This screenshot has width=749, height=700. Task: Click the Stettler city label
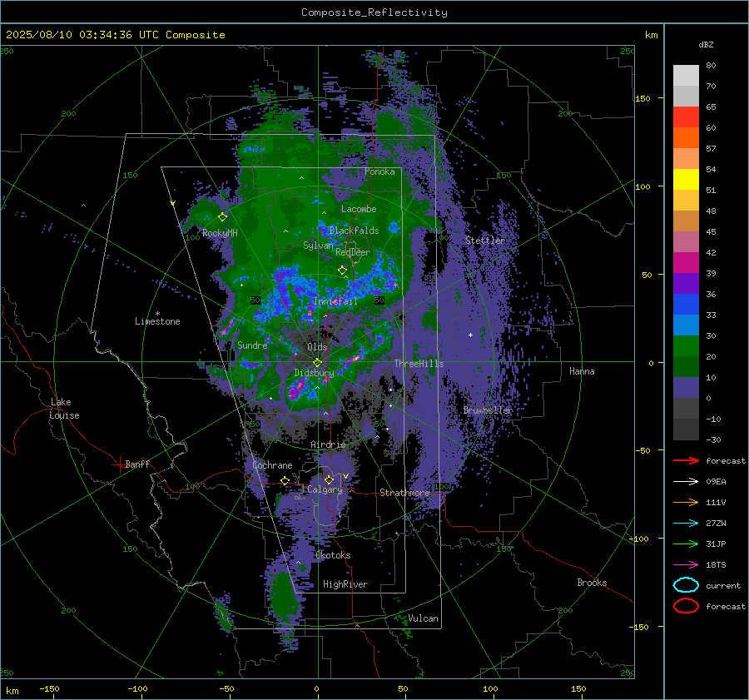pos(485,241)
